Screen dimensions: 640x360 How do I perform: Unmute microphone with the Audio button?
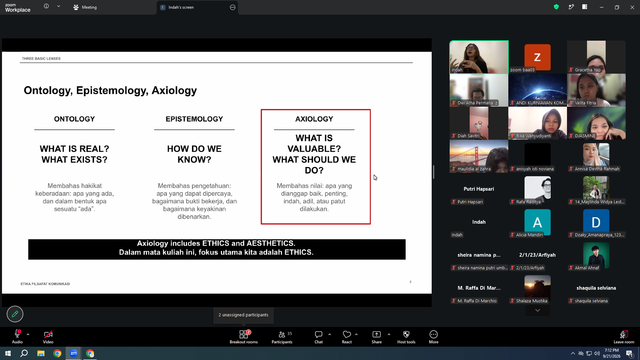click(17, 336)
